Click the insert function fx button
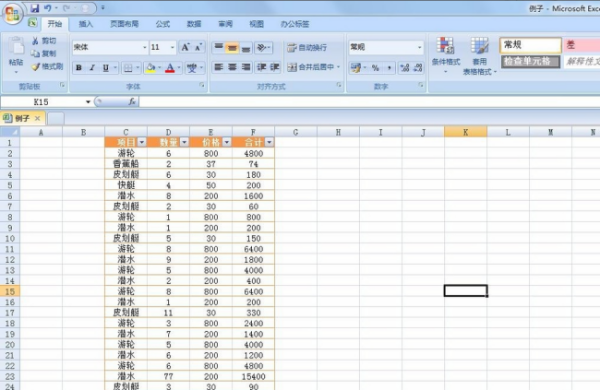Viewport: 600px width, 390px height. 132,101
